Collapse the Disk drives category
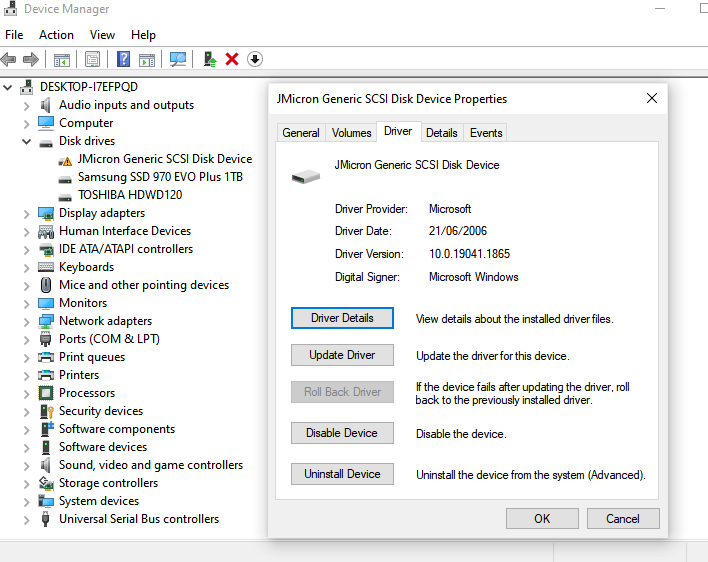 click(x=27, y=141)
